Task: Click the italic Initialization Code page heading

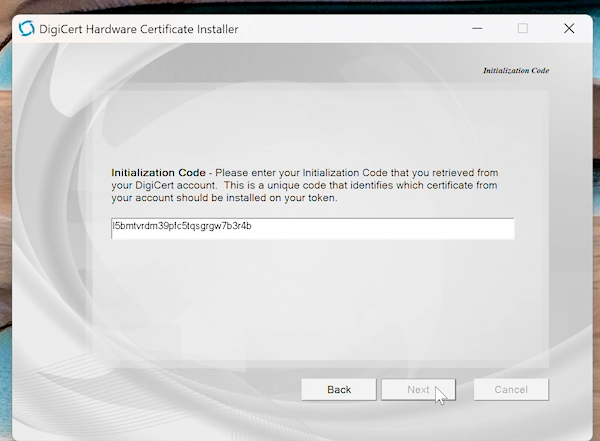Action: coord(515,71)
